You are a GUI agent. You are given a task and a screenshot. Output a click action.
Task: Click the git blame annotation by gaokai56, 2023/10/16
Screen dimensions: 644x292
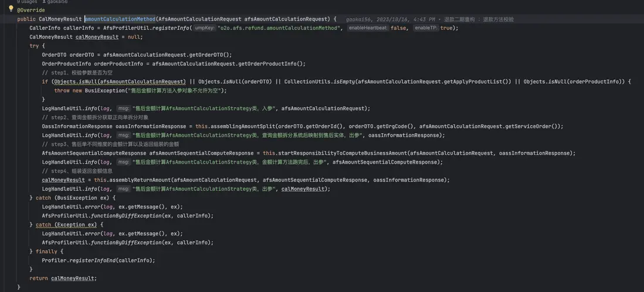point(429,19)
